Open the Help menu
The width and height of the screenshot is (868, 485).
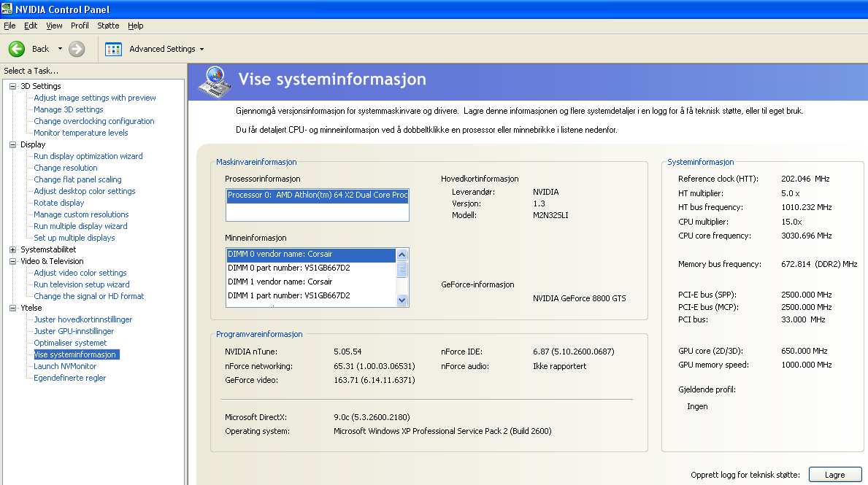tap(136, 26)
